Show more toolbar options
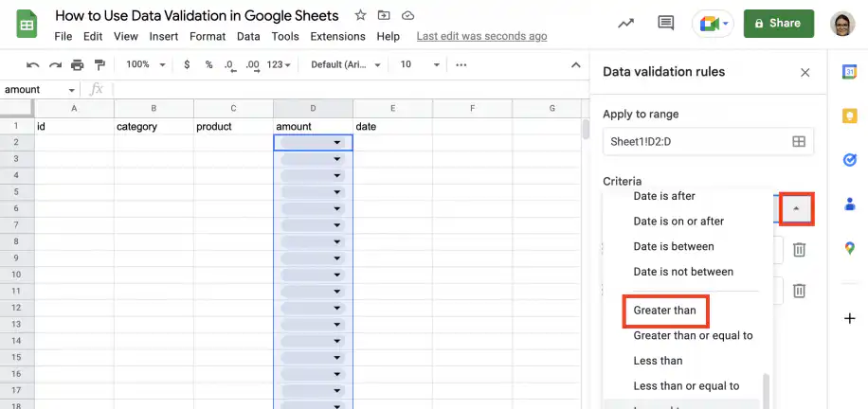Screen dimensions: 868x409 pos(461,64)
